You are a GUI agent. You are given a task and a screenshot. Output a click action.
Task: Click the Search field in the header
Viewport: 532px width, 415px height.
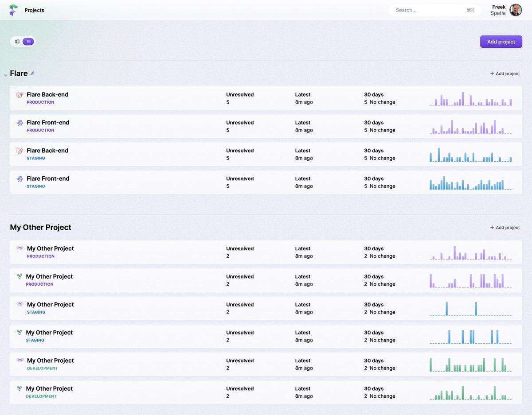435,10
